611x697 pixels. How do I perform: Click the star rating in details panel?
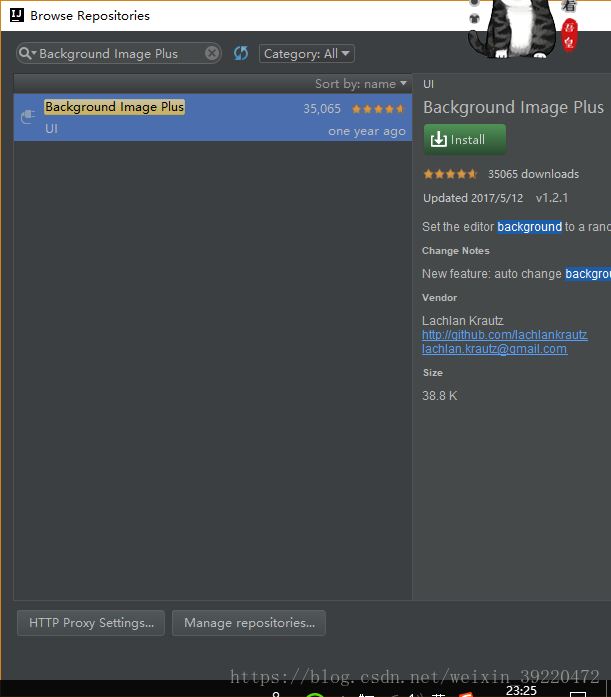click(450, 174)
